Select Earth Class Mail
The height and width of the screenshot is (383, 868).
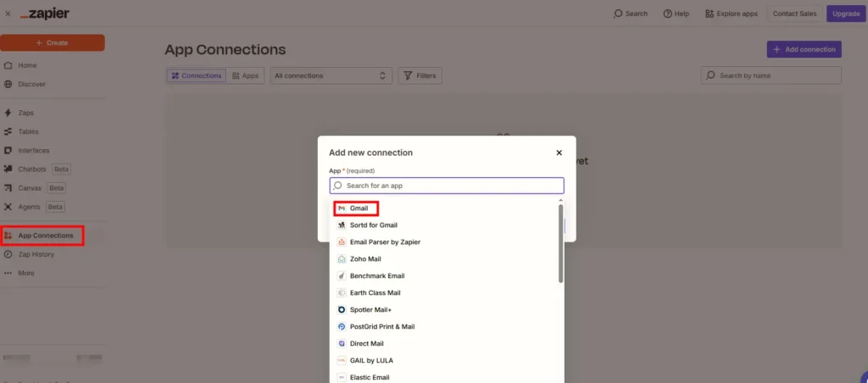pyautogui.click(x=442, y=293)
